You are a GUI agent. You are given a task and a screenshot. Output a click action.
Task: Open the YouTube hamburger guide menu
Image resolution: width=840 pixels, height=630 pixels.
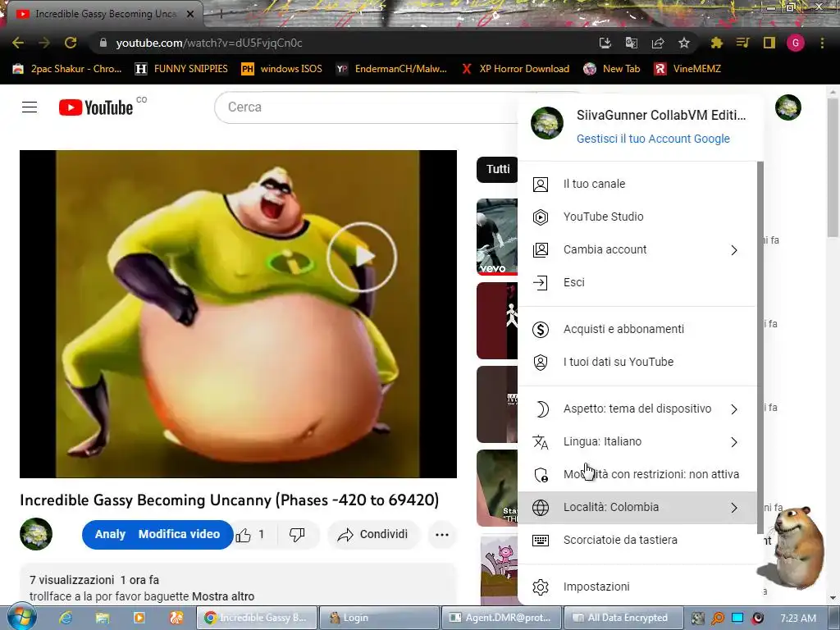30,107
